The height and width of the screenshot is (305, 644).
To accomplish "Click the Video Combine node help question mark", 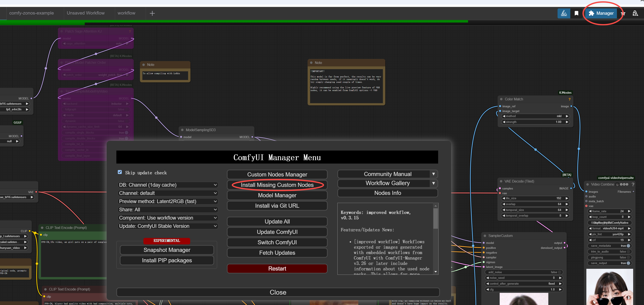I will (x=633, y=184).
